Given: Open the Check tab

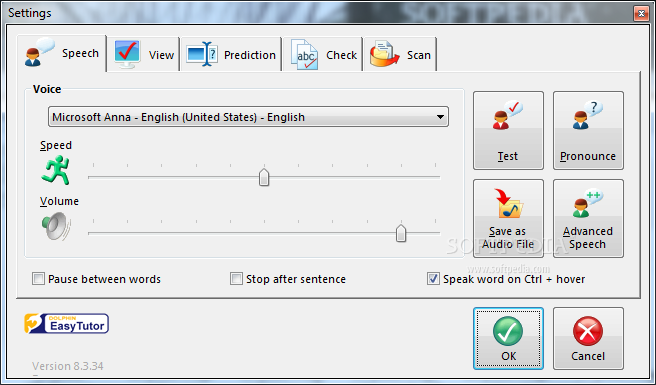Looking at the screenshot, I should pyautogui.click(x=323, y=55).
